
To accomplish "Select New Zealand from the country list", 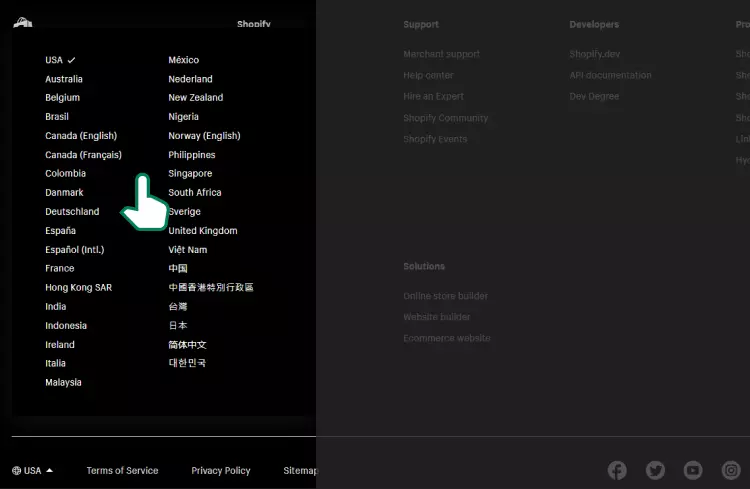I will coord(196,98).
